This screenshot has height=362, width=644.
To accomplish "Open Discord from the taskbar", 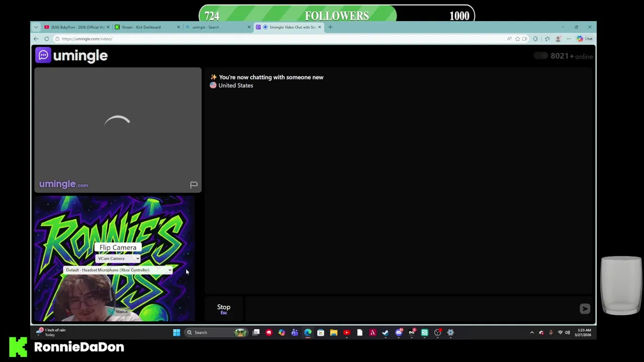I will (399, 332).
